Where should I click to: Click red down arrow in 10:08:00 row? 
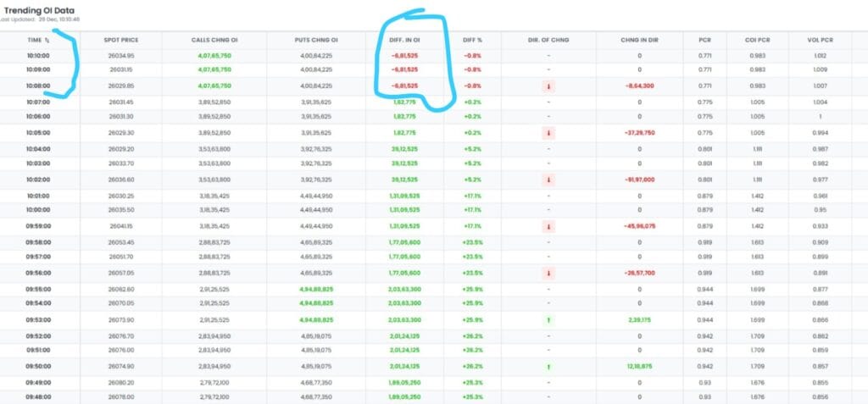tap(548, 86)
